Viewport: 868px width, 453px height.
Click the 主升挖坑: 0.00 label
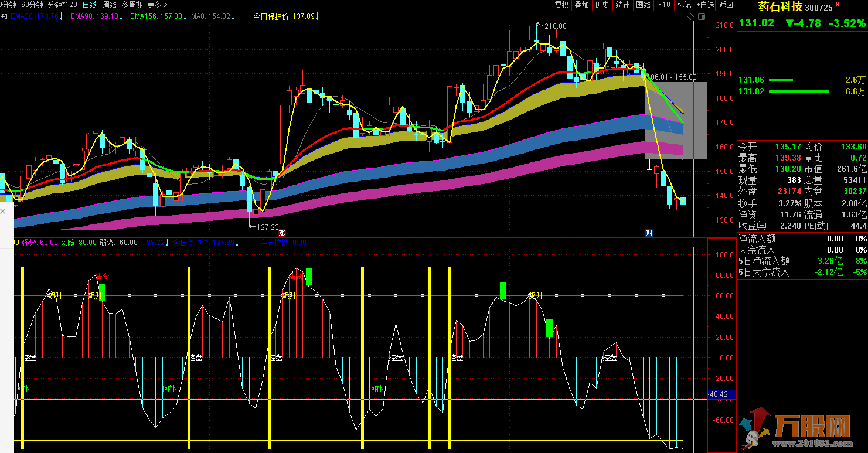click(283, 242)
